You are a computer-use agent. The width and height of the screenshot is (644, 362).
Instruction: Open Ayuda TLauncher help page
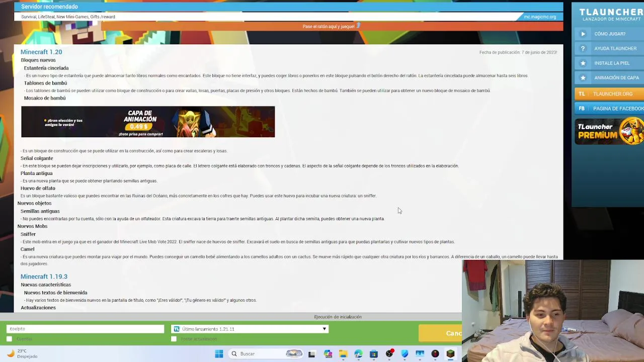coord(609,48)
